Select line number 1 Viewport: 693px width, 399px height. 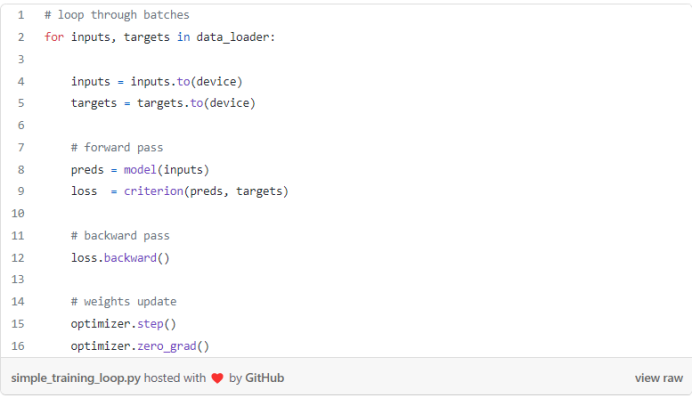[21, 15]
